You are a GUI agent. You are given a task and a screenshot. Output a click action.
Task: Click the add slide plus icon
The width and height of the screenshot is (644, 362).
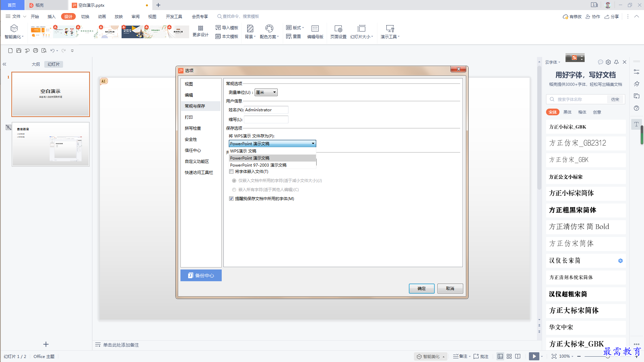tap(46, 344)
